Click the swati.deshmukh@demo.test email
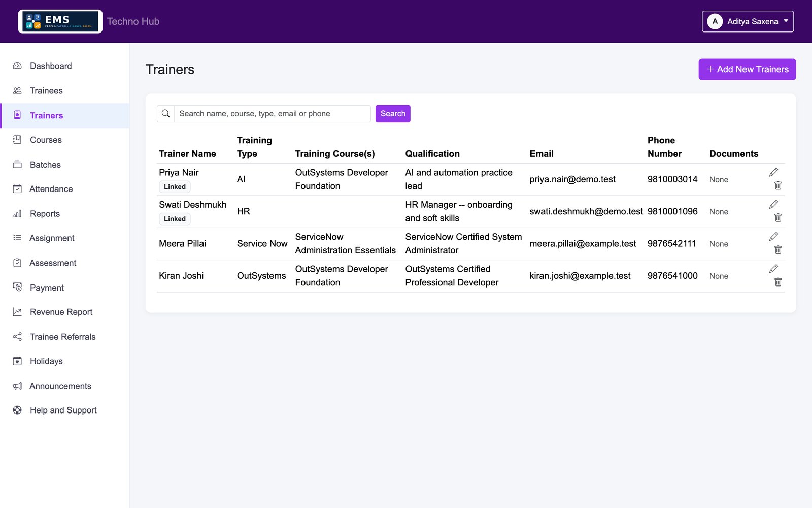This screenshot has width=812, height=508. (x=586, y=211)
